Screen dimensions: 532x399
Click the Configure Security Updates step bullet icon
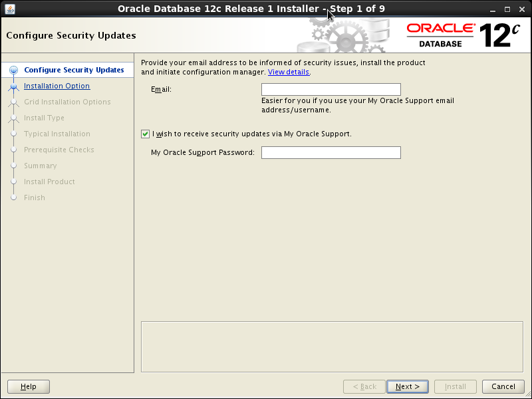13,70
